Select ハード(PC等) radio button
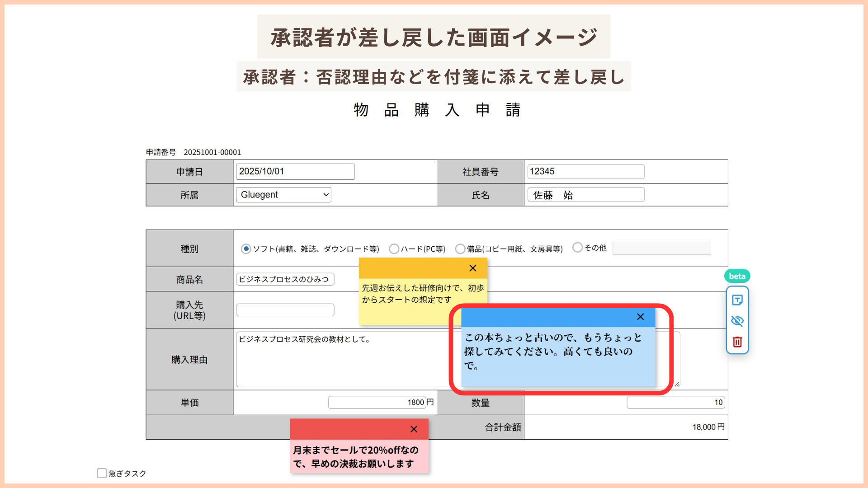 394,249
